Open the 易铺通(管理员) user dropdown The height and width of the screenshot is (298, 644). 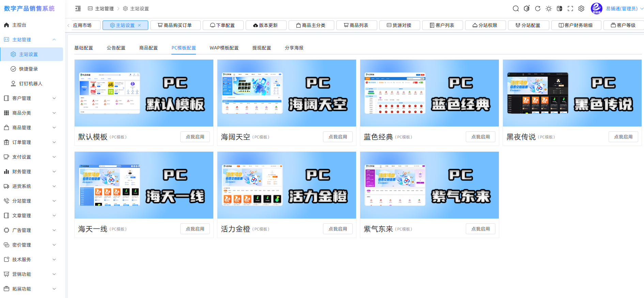624,9
